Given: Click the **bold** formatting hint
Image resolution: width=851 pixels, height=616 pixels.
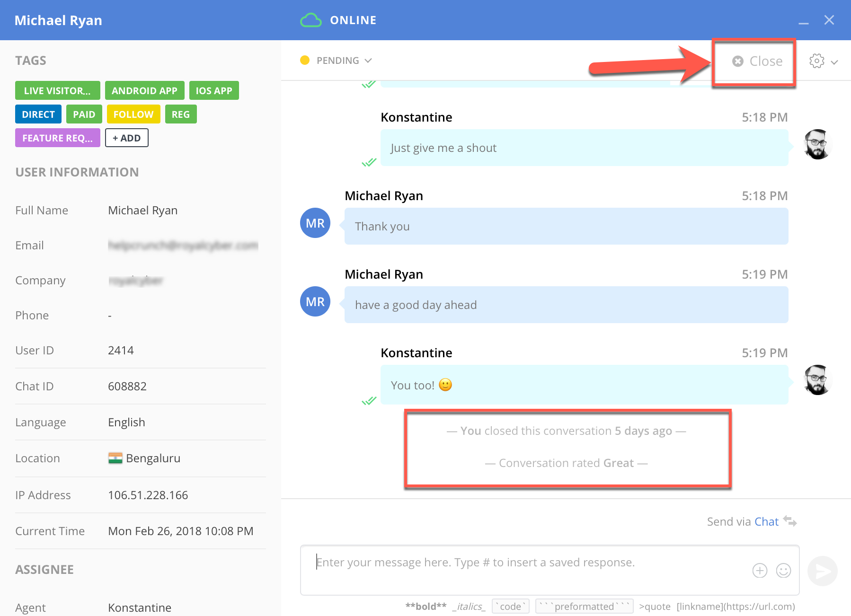Looking at the screenshot, I should click(x=426, y=607).
